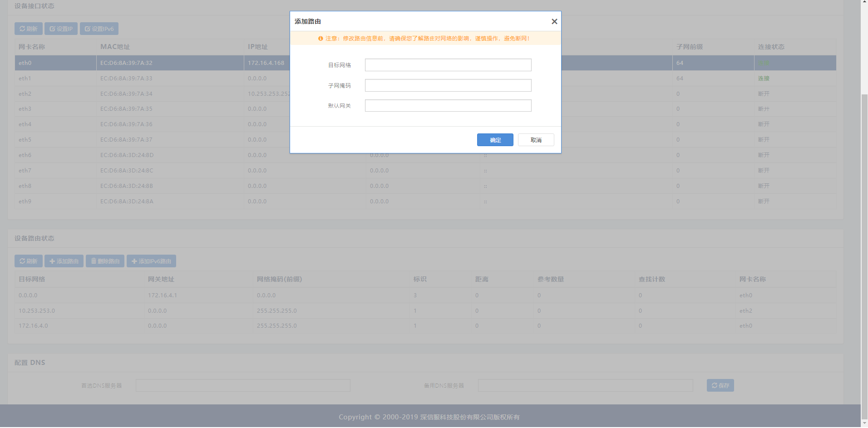The height and width of the screenshot is (428, 868).
Task: Click the interface 刷新 refresh icon button
Action: pos(28,29)
